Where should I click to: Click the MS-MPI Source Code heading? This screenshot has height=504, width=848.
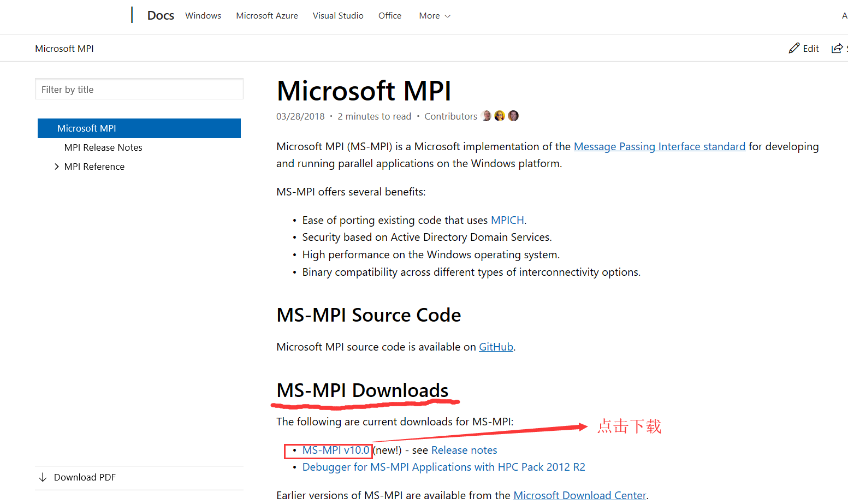369,315
